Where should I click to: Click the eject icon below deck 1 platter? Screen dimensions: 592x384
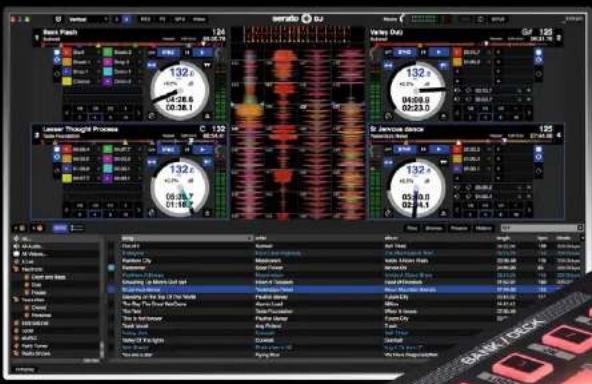[207, 116]
